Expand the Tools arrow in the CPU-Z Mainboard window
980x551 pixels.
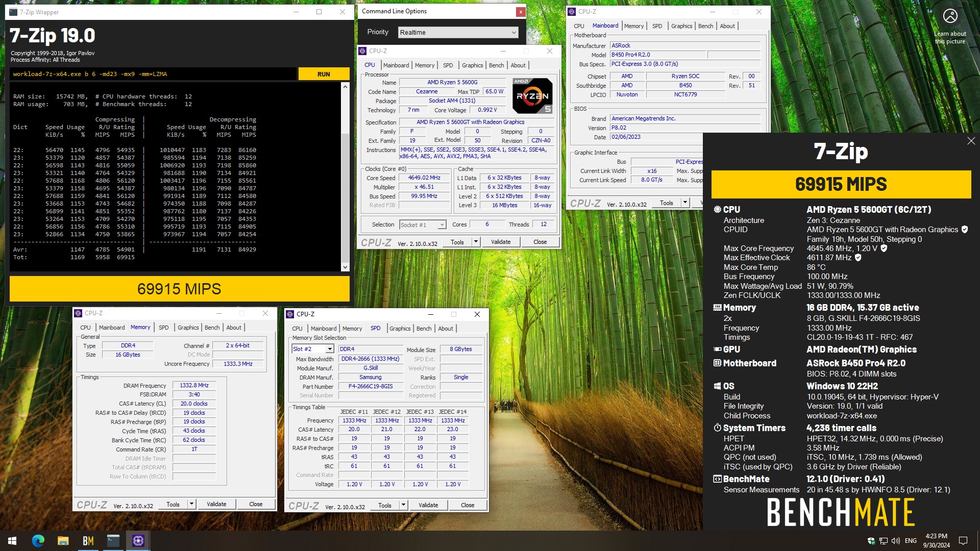pos(685,203)
